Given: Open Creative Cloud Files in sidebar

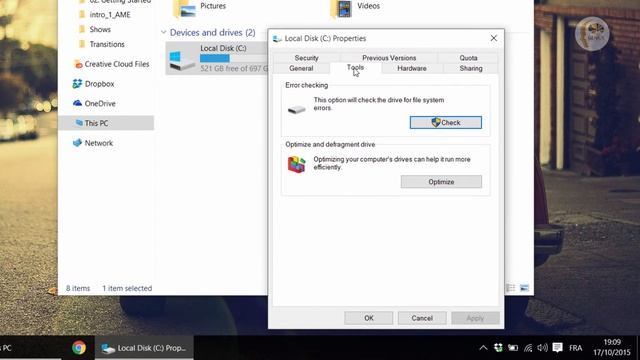Looking at the screenshot, I should [x=117, y=64].
